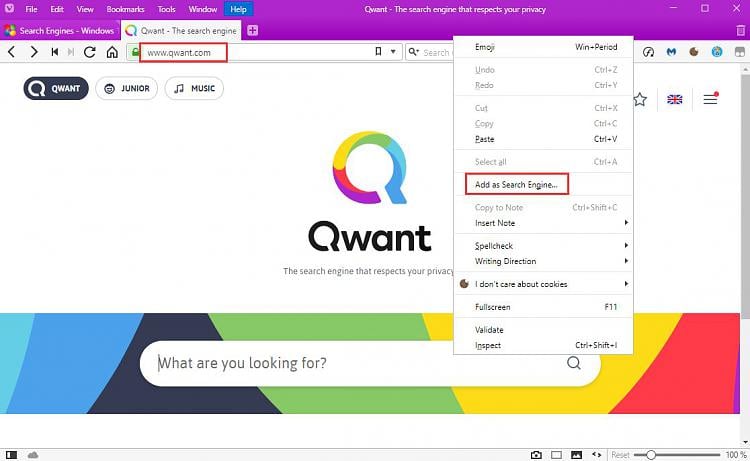Expand Spellcheck submenu
The image size is (750, 461).
click(x=543, y=246)
